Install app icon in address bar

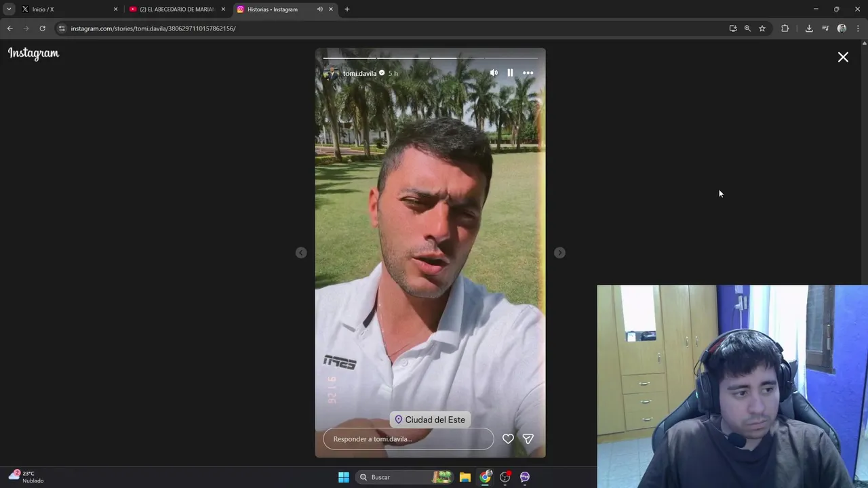pyautogui.click(x=733, y=28)
